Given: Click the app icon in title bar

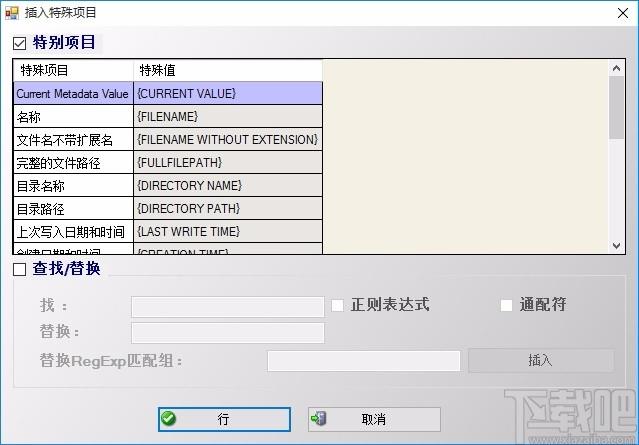Looking at the screenshot, I should [x=12, y=13].
